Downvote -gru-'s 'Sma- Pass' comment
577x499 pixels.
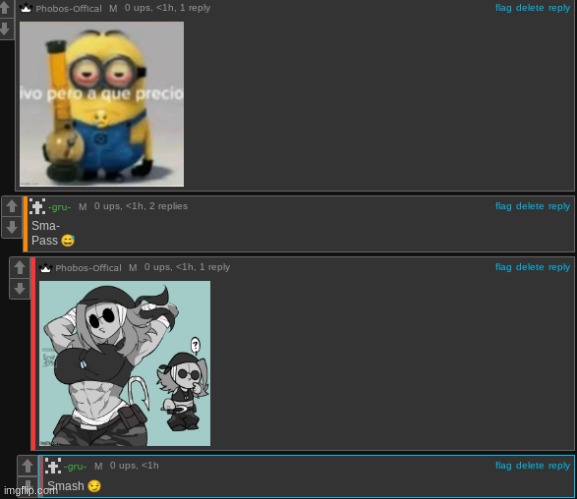pos(12,227)
